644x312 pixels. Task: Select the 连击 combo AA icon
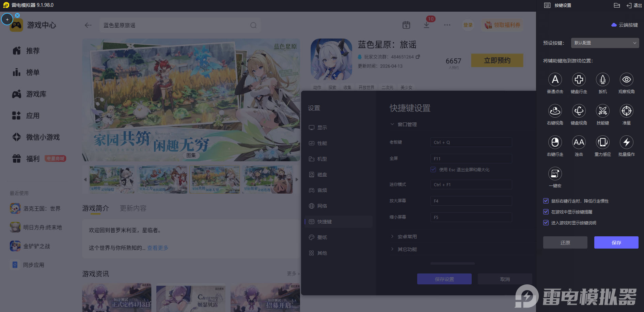(579, 142)
